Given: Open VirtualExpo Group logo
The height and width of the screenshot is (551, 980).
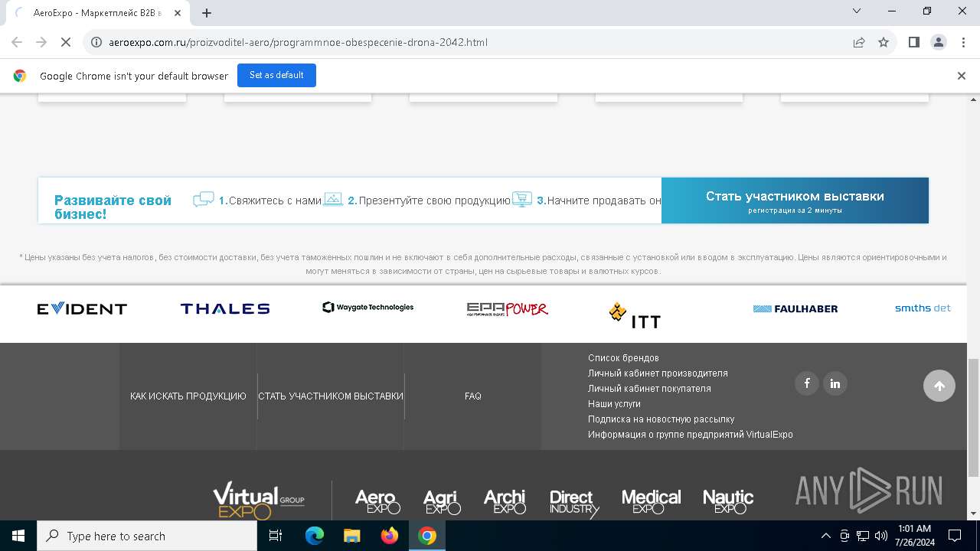Looking at the screenshot, I should [259, 500].
